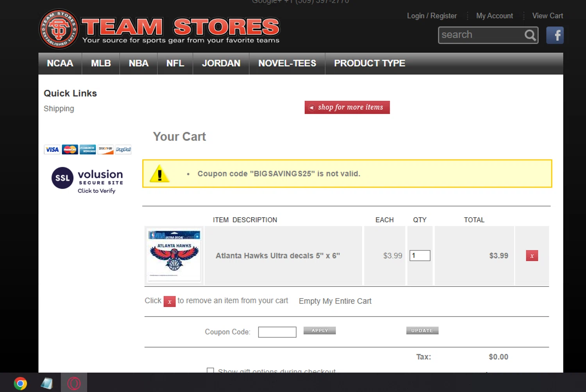This screenshot has width=586, height=392.
Task: Click the Visa card icon
Action: click(x=52, y=149)
